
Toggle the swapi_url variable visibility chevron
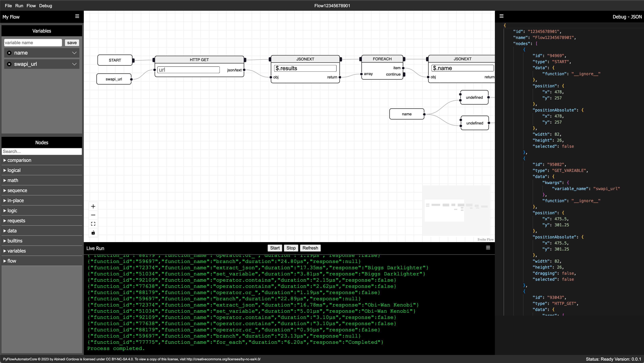tap(75, 64)
